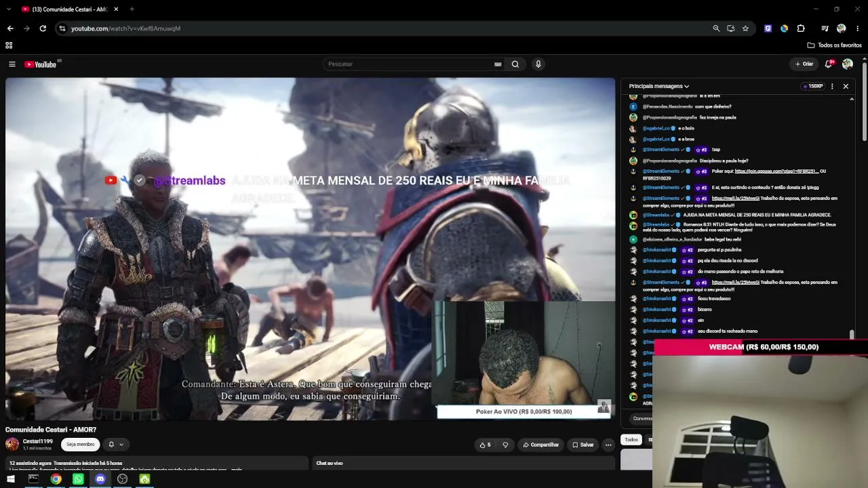Open the tab search dropdown arrow
868x488 pixels.
[9, 9]
